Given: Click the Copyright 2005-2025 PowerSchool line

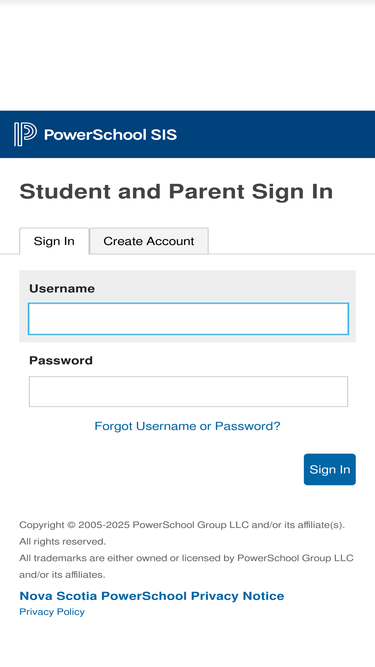Looking at the screenshot, I should click(x=182, y=525).
